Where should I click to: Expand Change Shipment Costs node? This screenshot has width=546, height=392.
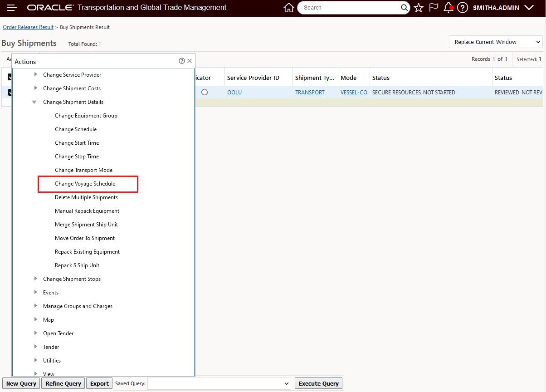pyautogui.click(x=36, y=88)
